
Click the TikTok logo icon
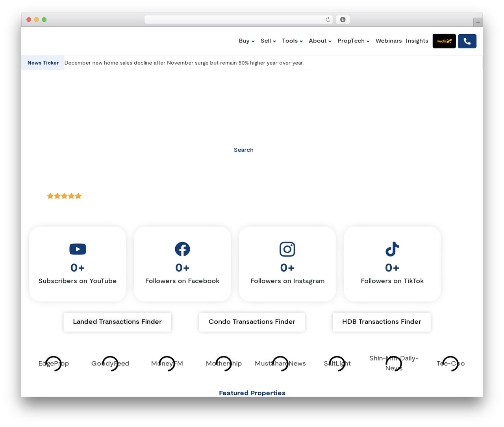pos(392,249)
